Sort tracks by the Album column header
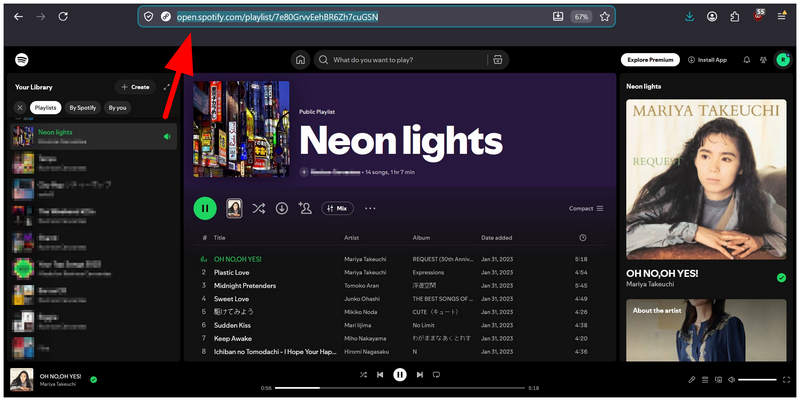The height and width of the screenshot is (401, 800). point(421,238)
